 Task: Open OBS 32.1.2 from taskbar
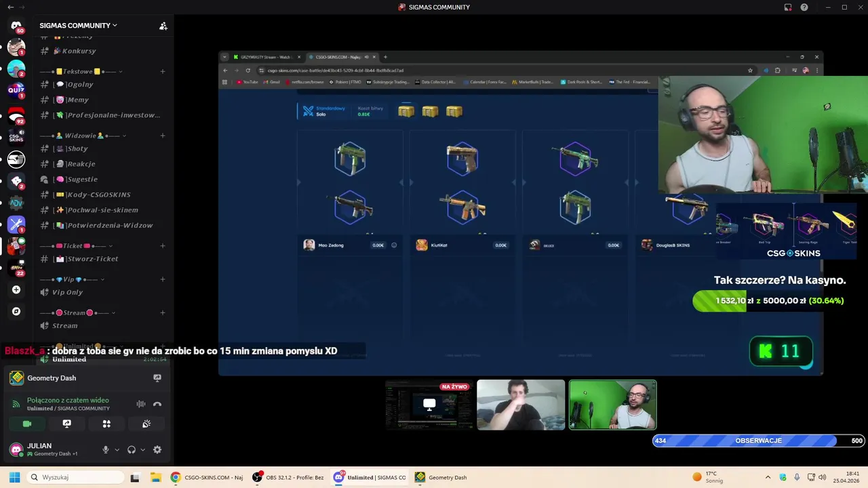[288, 477]
